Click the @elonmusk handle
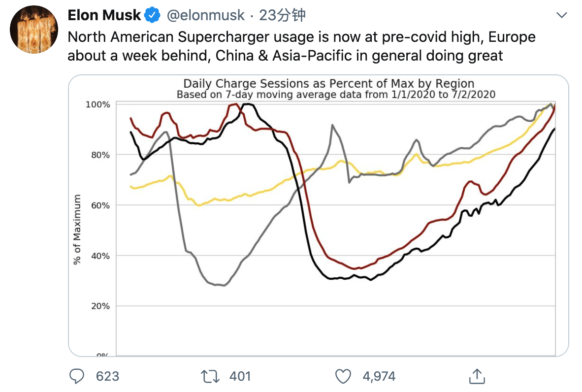 pos(205,16)
